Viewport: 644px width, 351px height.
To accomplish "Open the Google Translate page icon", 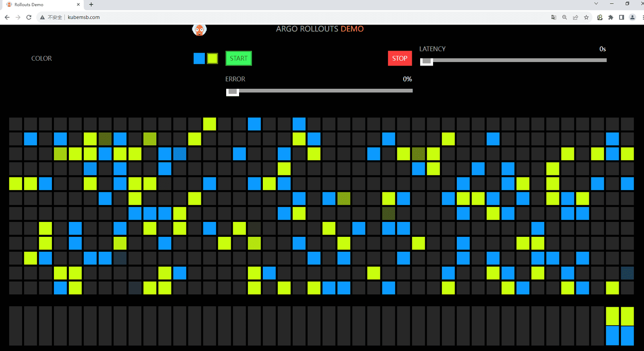I will (x=554, y=17).
